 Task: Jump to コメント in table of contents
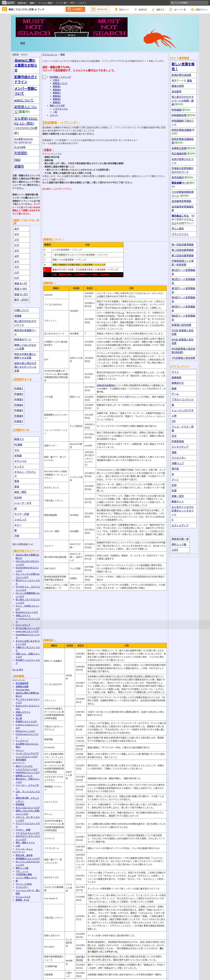coord(54,115)
